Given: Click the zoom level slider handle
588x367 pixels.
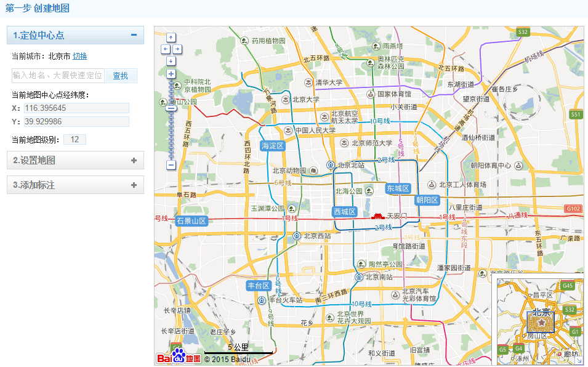Looking at the screenshot, I should [x=171, y=108].
